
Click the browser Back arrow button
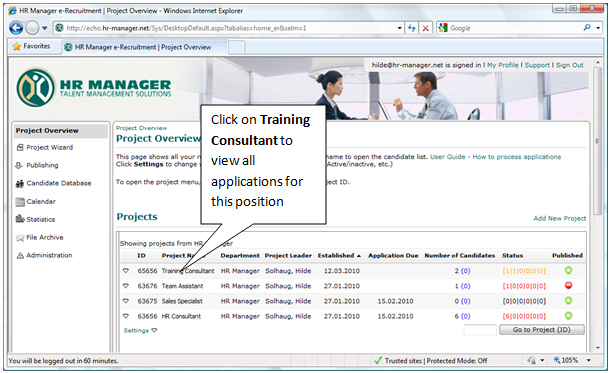pos(16,28)
